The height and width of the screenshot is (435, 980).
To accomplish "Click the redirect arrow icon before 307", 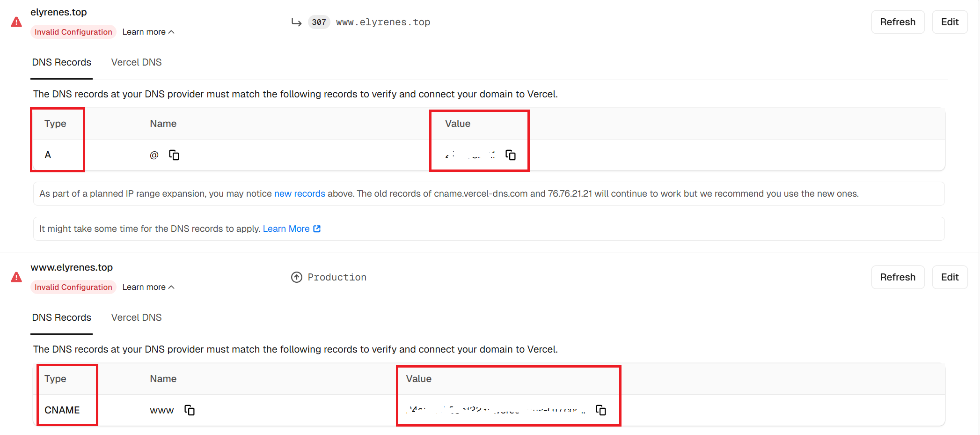I will tap(296, 22).
